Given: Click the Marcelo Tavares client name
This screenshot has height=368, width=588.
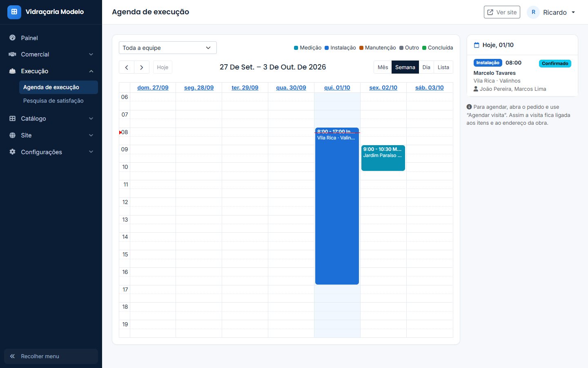Looking at the screenshot, I should pos(494,73).
